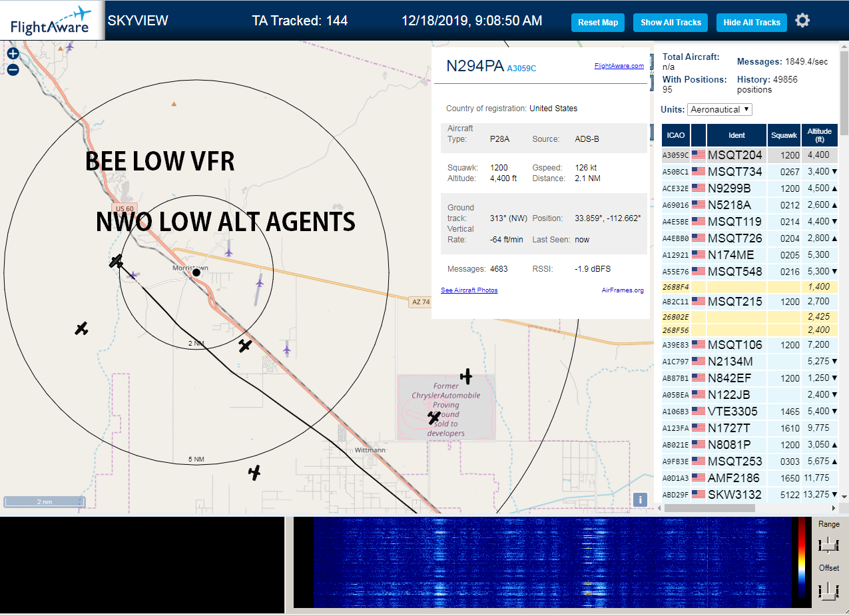Sort table by Altitude (ft) column header
Screen dimensions: 849x616
tap(820, 135)
